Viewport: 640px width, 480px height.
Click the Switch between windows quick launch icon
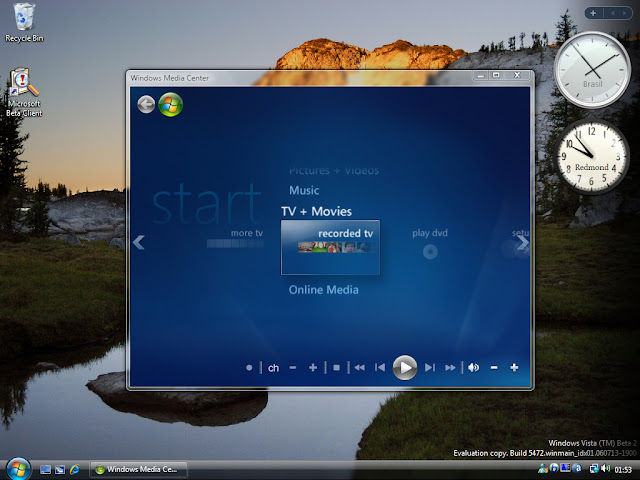point(60,470)
